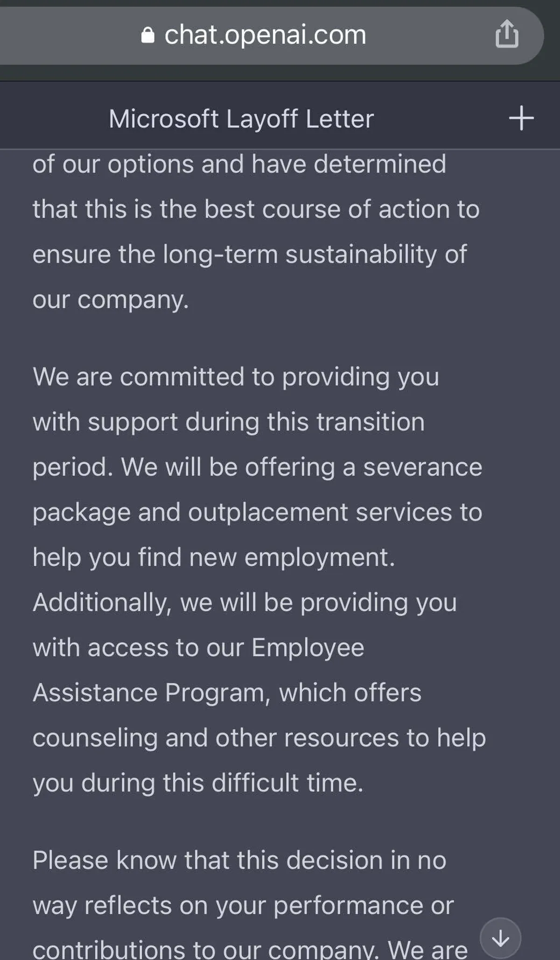Tap the "Microsoft Layoff Letter" chat title
Image resolution: width=560 pixels, height=960 pixels.
click(241, 119)
